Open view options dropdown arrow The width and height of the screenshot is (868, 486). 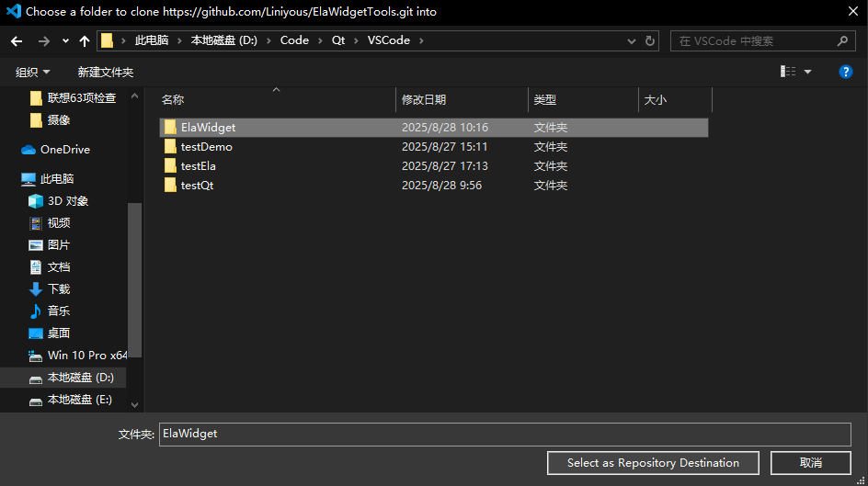(807, 72)
